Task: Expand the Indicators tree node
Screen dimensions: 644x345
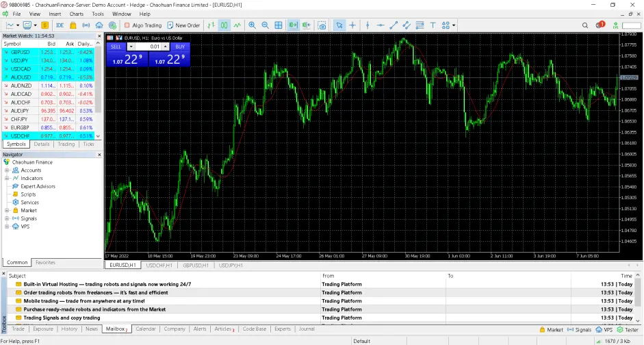Action: point(7,178)
